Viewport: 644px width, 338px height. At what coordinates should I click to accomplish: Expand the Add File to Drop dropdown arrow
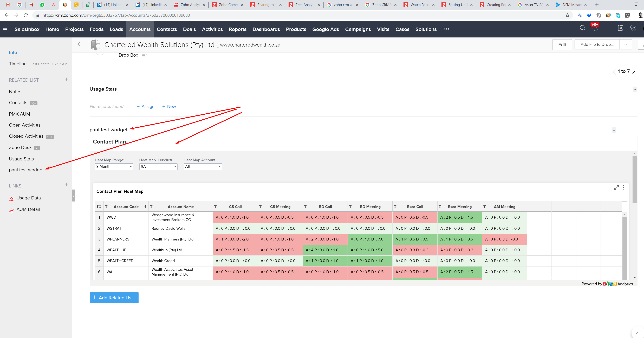tap(626, 44)
